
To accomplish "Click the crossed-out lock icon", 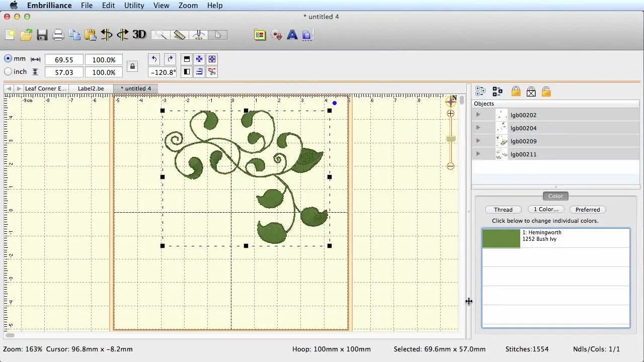I will pos(531,92).
